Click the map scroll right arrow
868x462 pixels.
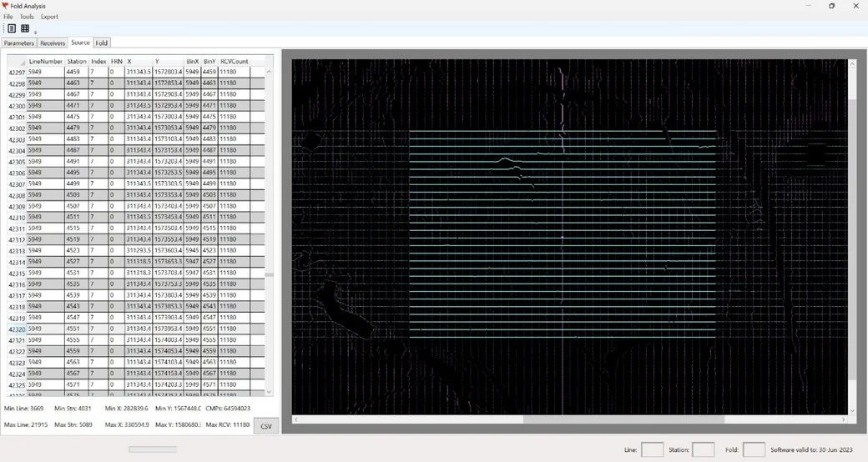coord(844,419)
